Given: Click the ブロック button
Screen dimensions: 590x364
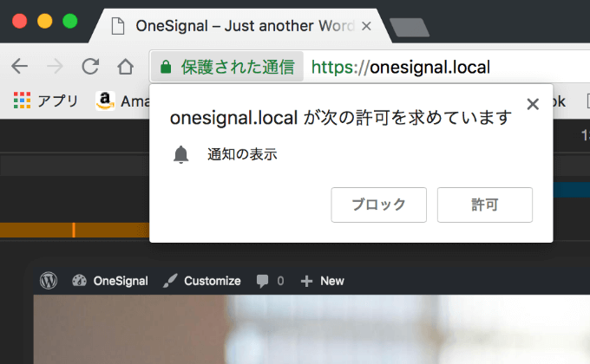Looking at the screenshot, I should pos(378,205).
